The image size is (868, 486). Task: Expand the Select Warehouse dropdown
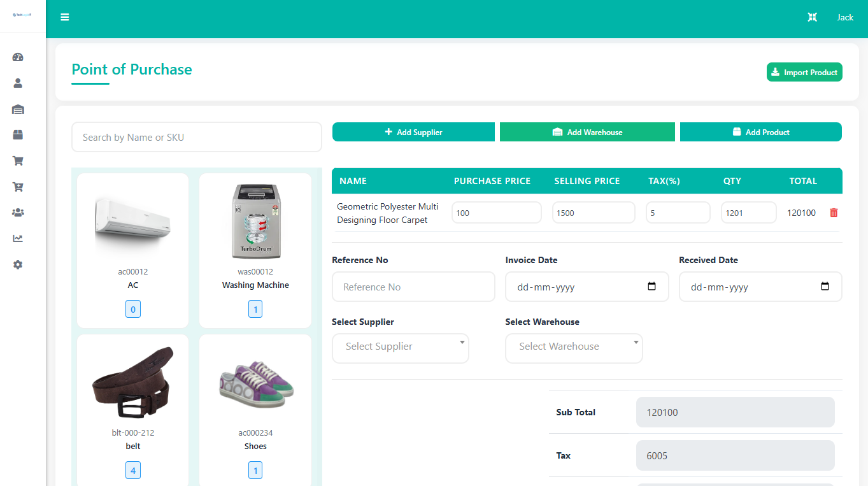click(574, 348)
